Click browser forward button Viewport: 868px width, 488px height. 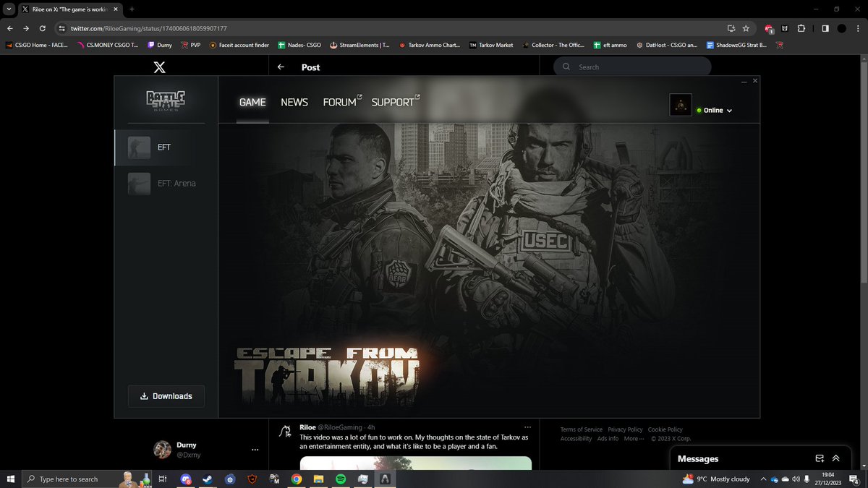tap(25, 28)
